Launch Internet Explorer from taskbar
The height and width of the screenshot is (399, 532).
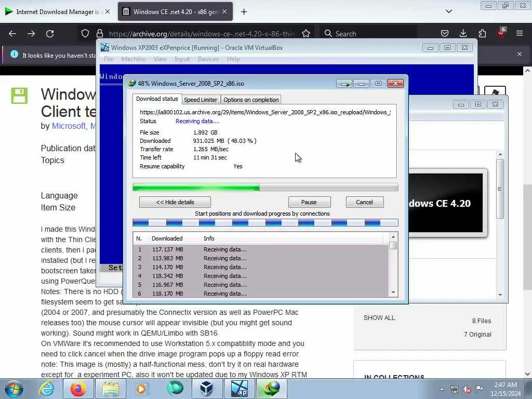(46, 389)
